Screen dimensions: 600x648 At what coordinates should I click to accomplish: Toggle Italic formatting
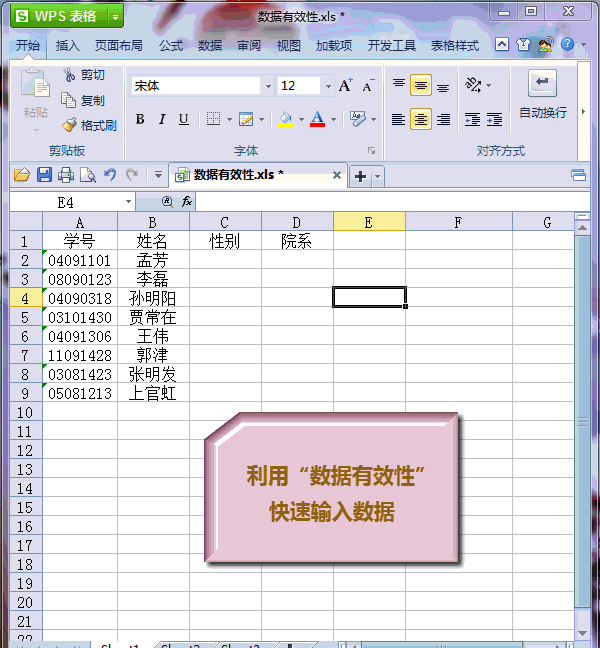click(162, 119)
